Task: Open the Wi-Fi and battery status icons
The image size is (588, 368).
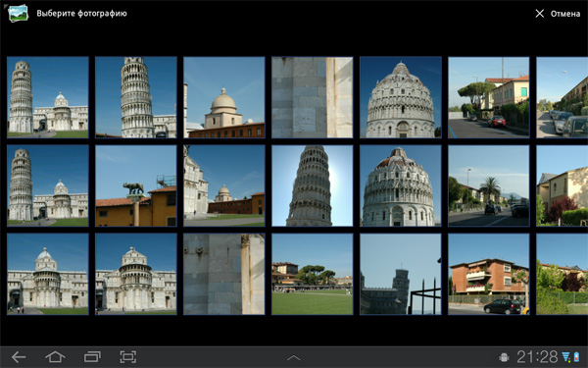Action: (570, 357)
